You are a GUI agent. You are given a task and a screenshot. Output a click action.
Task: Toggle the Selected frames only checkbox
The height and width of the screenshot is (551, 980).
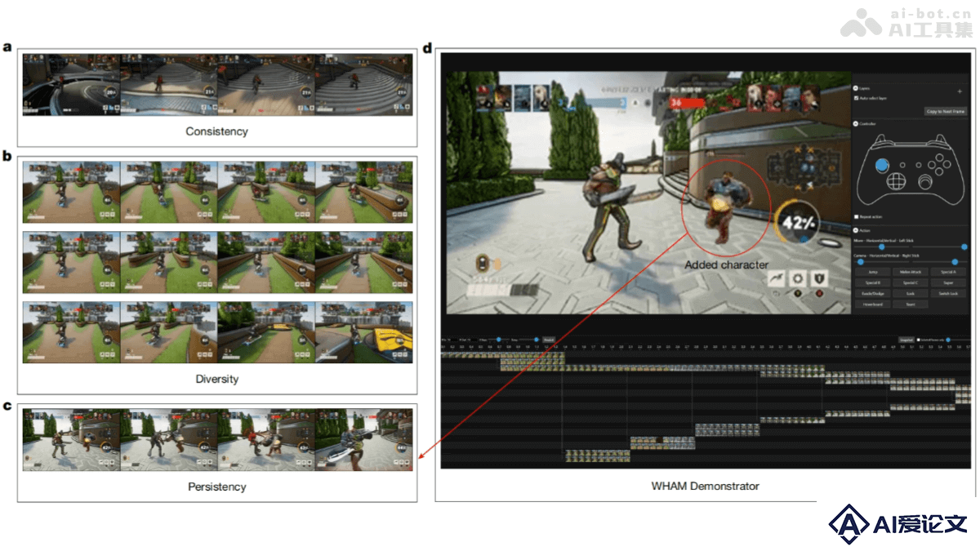[x=918, y=340]
